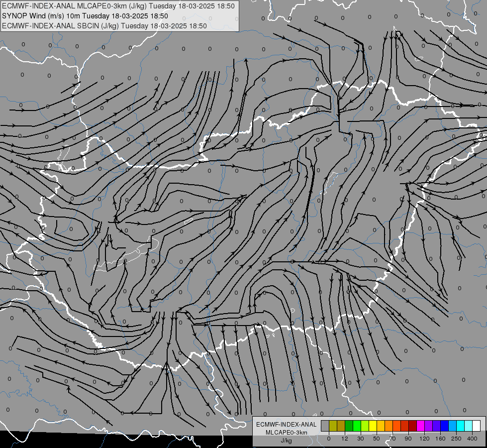Click the MLCAPE0-3km legend subtitle
Image resolution: width=487 pixels, height=448 pixels.
[287, 433]
